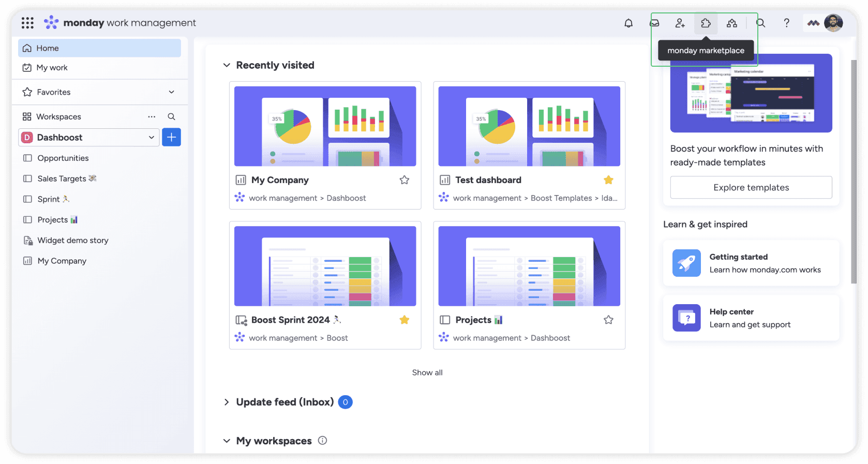Expand the Favorites section chevron

click(172, 92)
